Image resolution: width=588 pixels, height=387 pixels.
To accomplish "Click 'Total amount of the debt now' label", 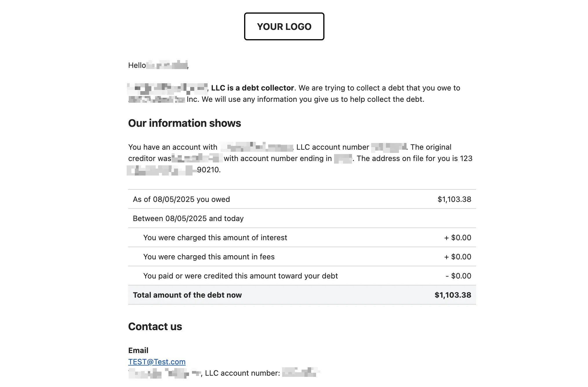I will (187, 295).
